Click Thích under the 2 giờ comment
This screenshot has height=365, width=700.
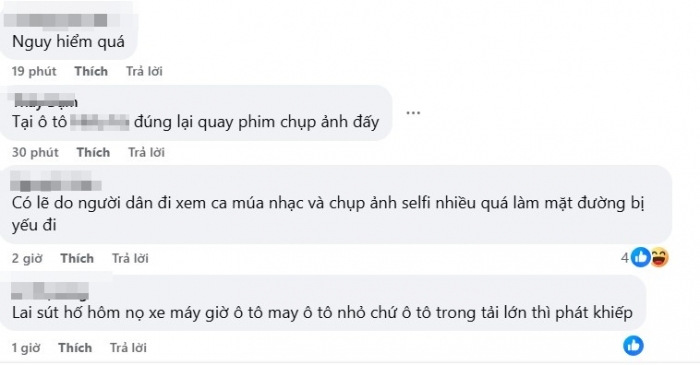click(x=77, y=258)
